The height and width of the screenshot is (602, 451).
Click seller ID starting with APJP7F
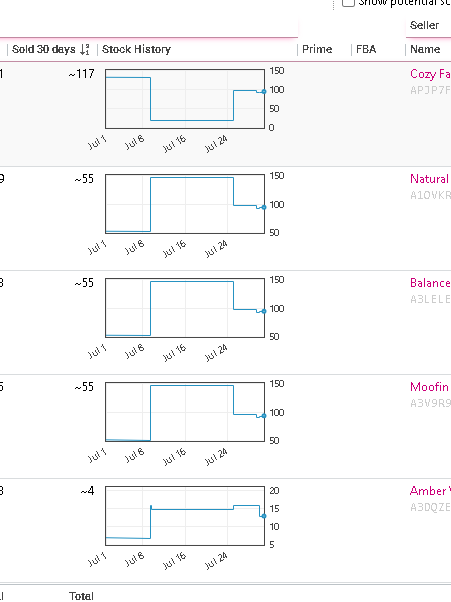430,90
